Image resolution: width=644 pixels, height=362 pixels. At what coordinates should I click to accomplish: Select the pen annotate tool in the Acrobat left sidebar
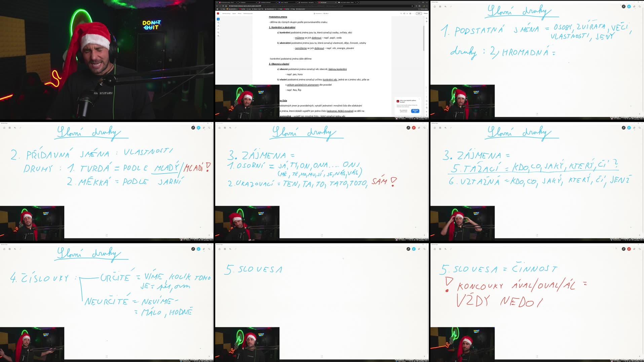click(x=218, y=26)
